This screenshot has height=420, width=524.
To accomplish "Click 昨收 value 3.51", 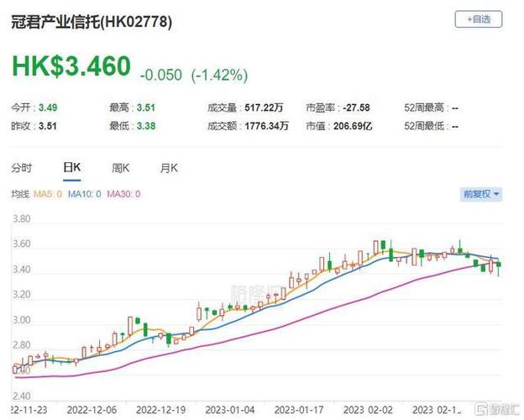I will (x=48, y=126).
